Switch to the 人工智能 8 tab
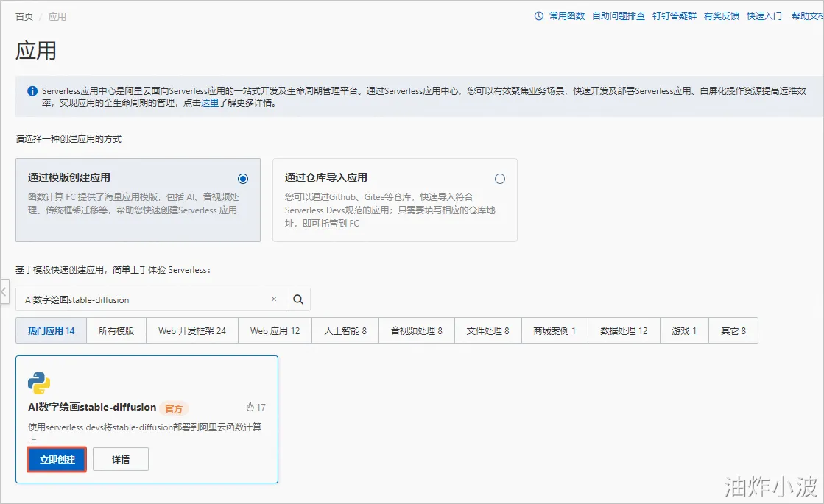This screenshot has height=504, width=824. pyautogui.click(x=345, y=330)
